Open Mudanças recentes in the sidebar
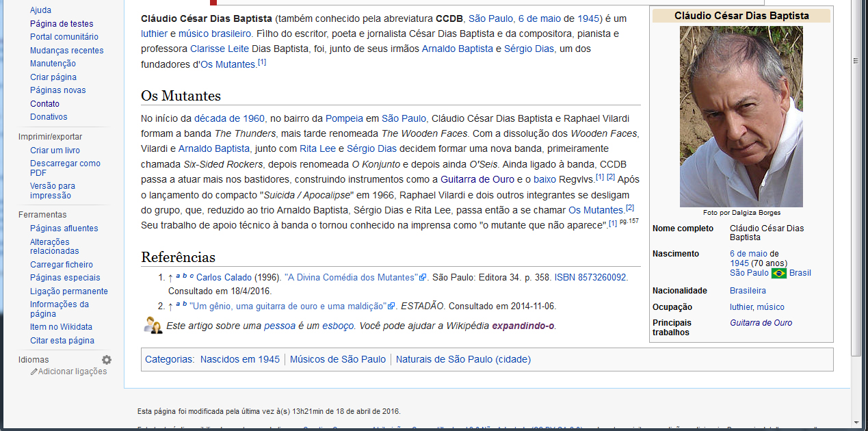The image size is (868, 431). pos(66,51)
